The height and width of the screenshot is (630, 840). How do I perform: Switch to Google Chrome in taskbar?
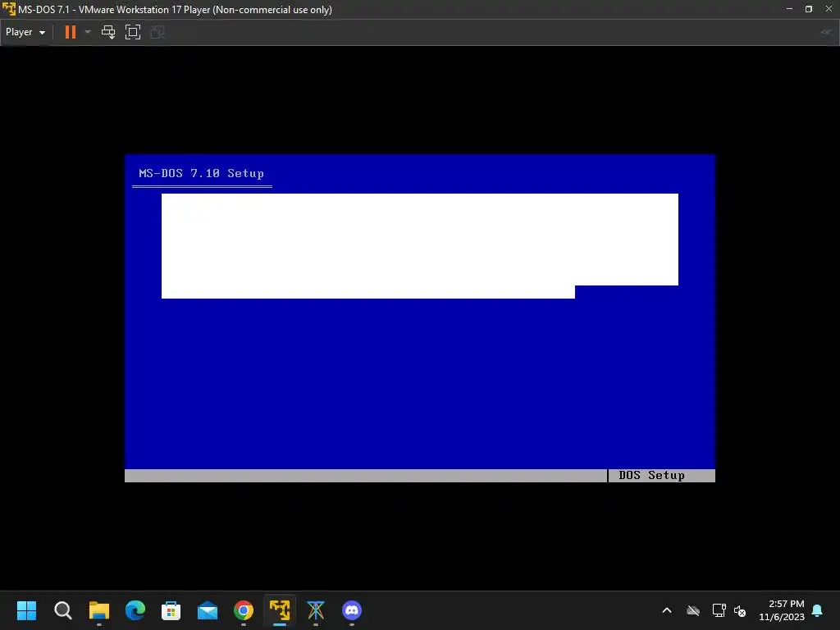click(x=243, y=610)
